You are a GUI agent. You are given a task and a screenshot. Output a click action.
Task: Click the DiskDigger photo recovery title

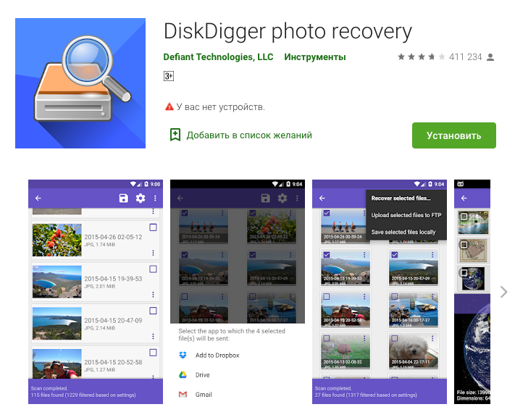[288, 32]
